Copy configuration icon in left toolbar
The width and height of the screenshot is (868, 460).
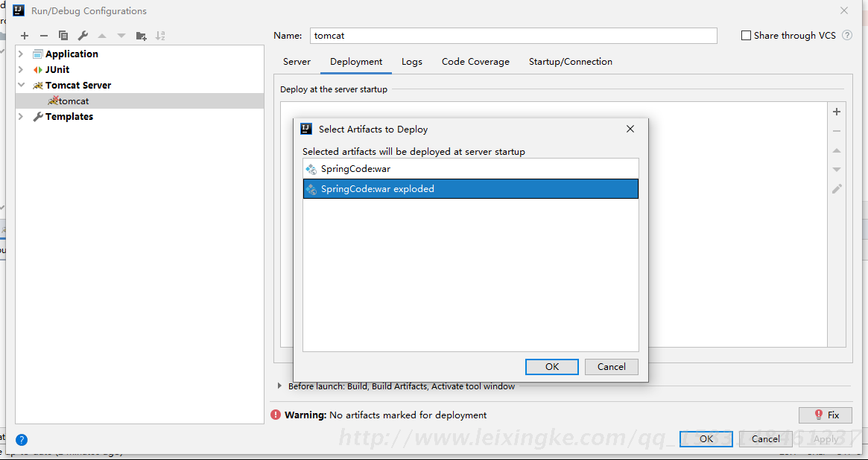[63, 36]
